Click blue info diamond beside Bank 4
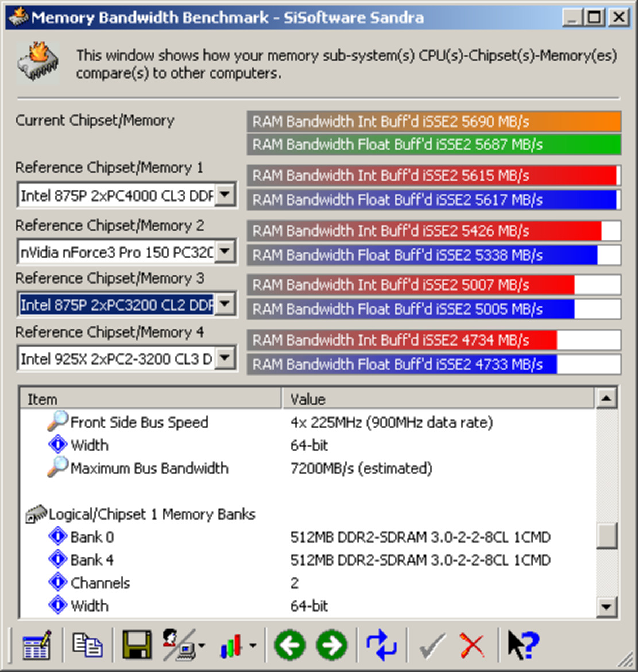Viewport: 638px width, 672px height. coord(57,560)
